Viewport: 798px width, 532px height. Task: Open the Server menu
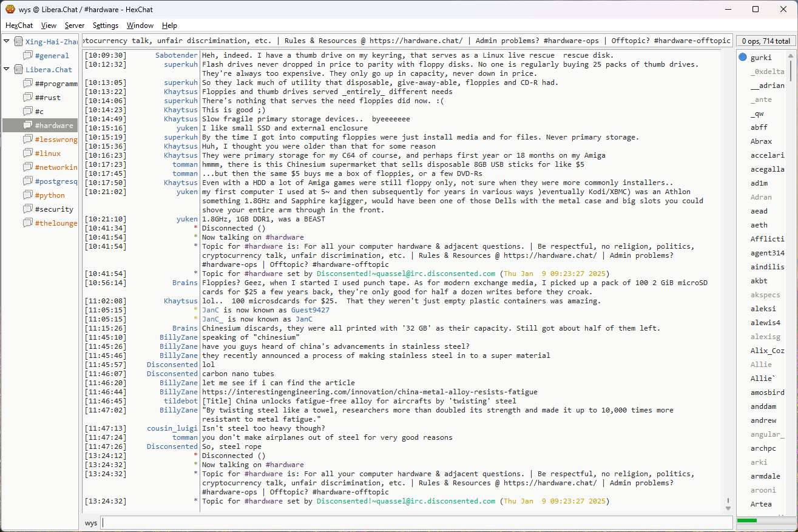coord(75,25)
